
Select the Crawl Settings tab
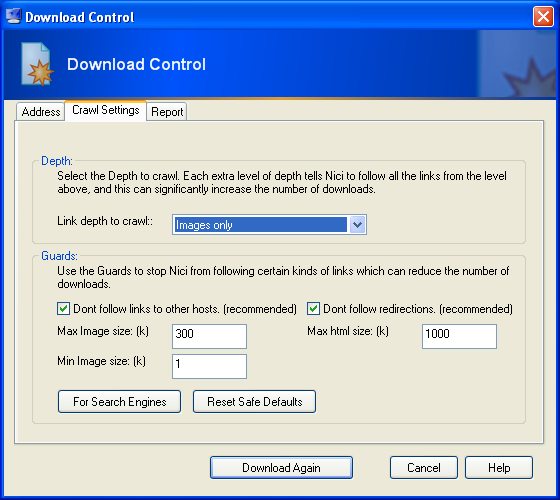click(x=105, y=110)
